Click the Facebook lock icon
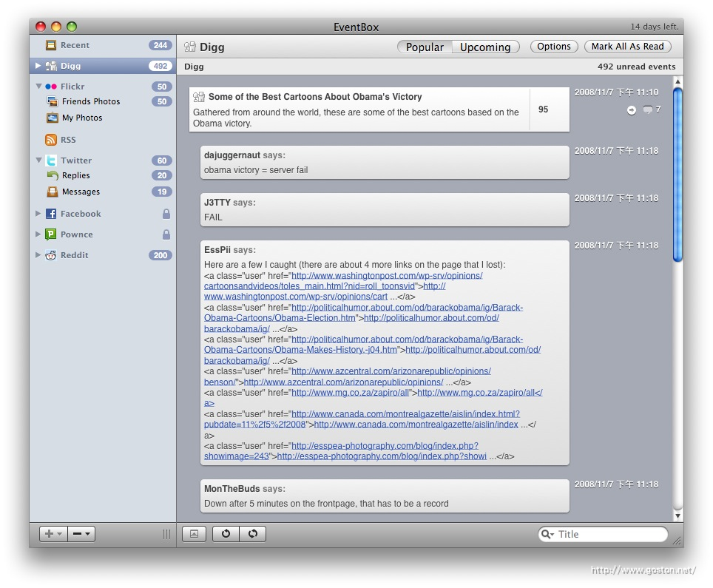The image size is (713, 588). point(166,213)
